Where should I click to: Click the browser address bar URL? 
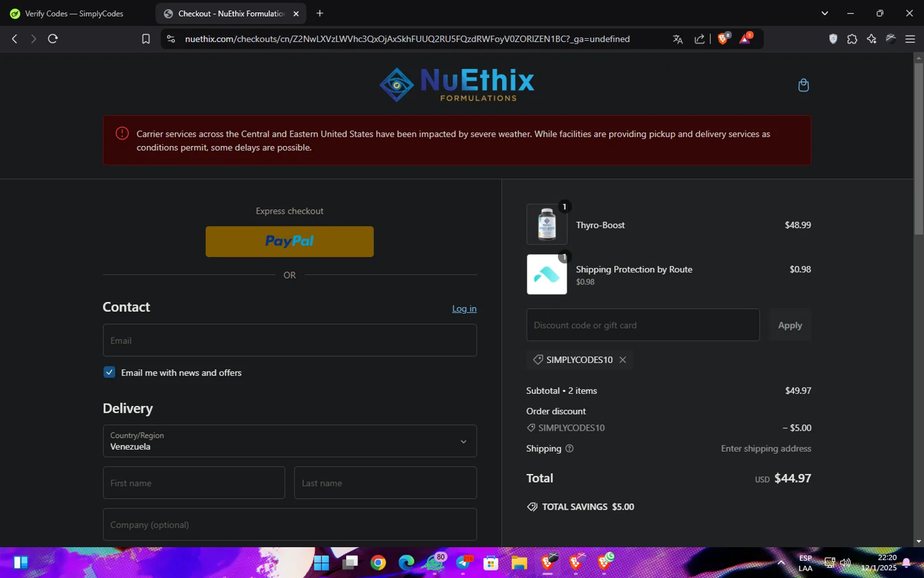tap(407, 39)
